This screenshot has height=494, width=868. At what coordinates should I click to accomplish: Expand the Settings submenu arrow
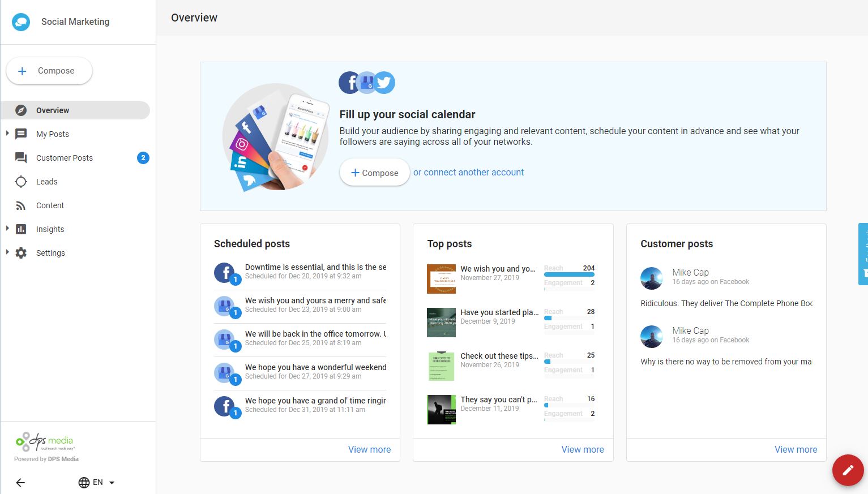(7, 252)
